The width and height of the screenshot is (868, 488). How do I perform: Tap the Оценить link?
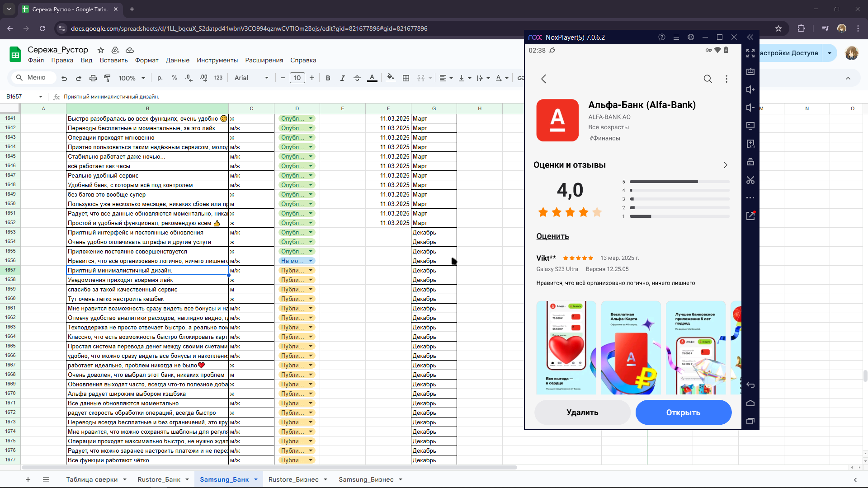click(x=552, y=236)
